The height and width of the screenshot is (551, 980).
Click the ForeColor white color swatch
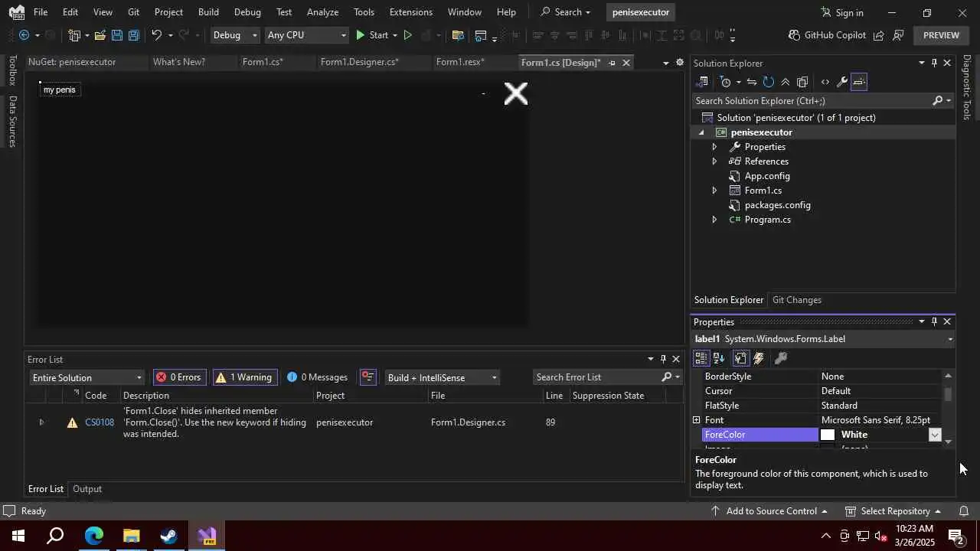point(828,435)
